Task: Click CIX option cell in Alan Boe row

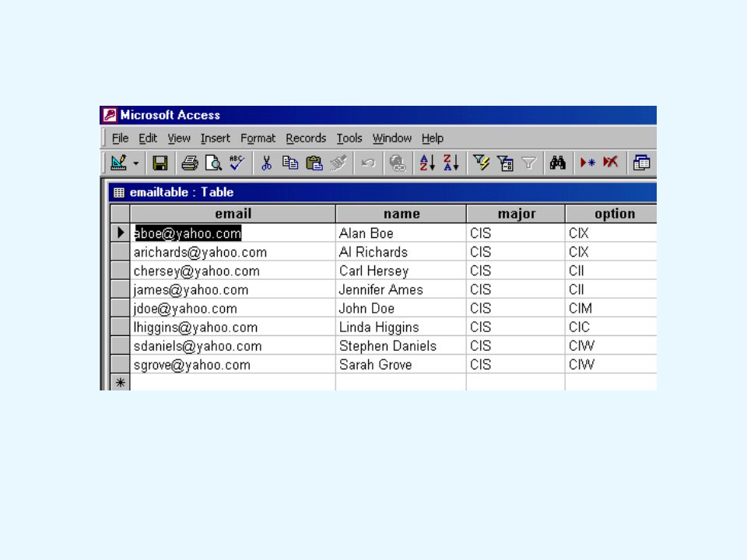Action: (612, 233)
